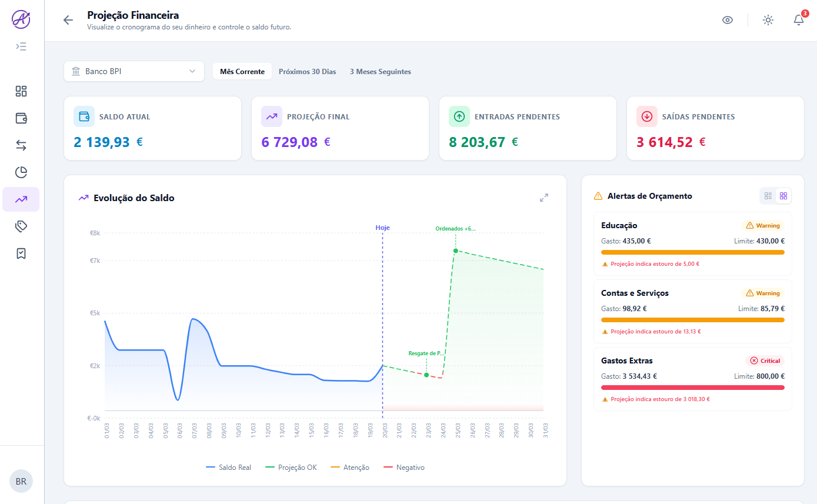
Task: Click the back arrow next to Projeção Financeira
Action: click(68, 19)
